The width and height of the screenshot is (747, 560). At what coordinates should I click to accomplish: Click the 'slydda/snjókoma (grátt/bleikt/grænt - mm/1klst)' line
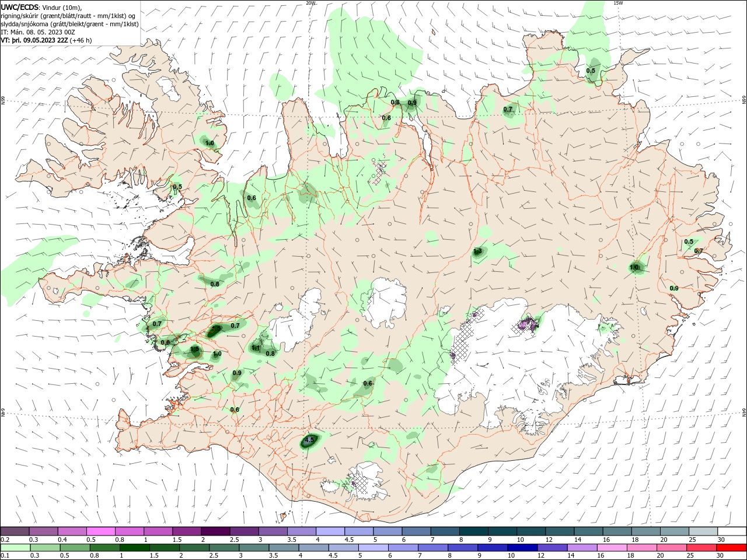pos(69,24)
